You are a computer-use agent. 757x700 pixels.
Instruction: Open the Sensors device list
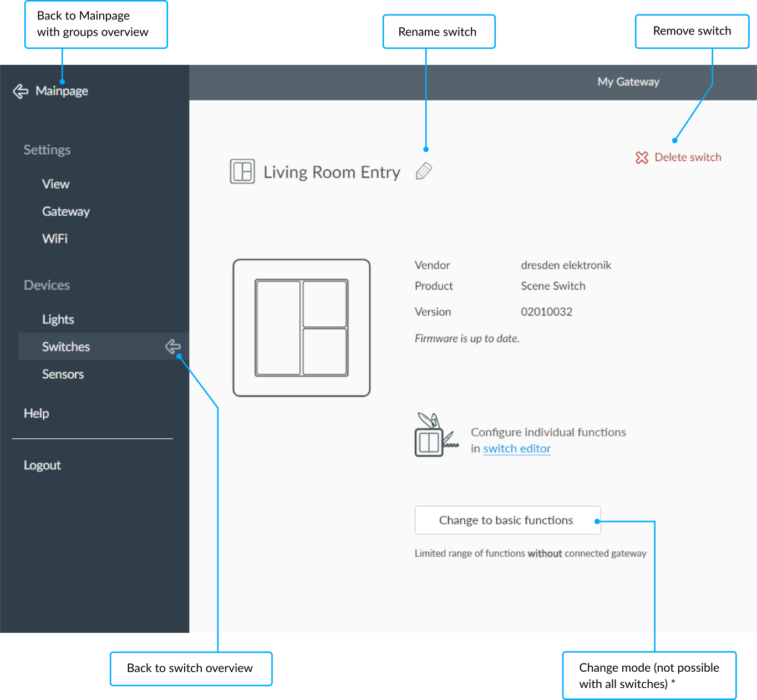[63, 374]
